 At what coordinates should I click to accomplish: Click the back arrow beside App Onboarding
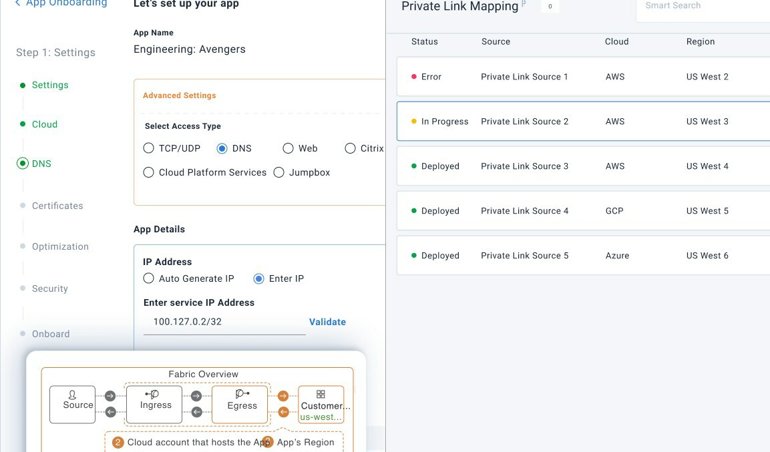pos(17,4)
